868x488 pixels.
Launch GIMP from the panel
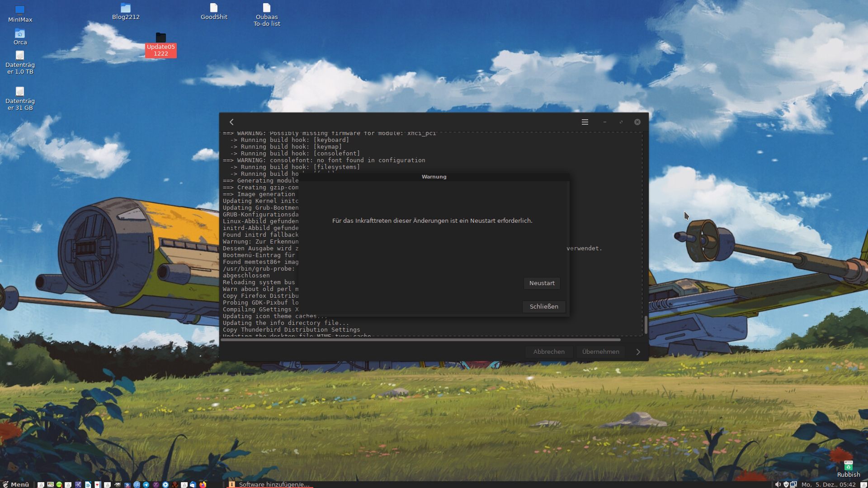tap(118, 484)
